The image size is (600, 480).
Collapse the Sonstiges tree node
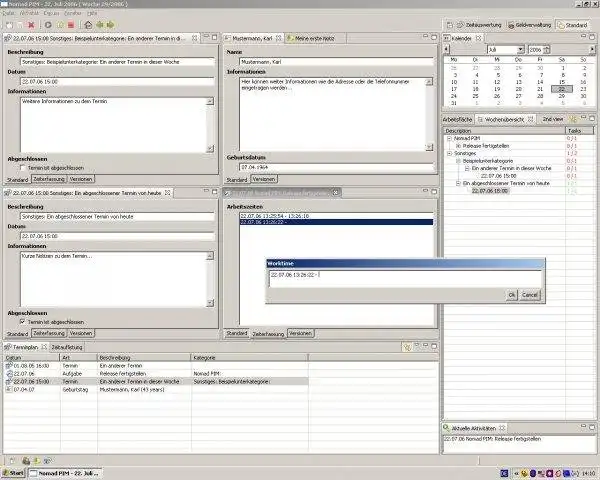[450, 153]
